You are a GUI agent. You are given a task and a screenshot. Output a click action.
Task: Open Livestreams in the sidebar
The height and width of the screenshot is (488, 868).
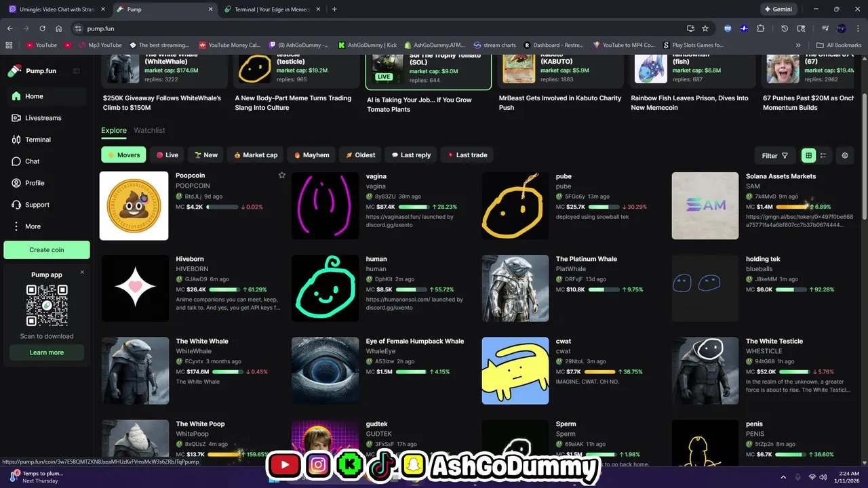click(46, 118)
